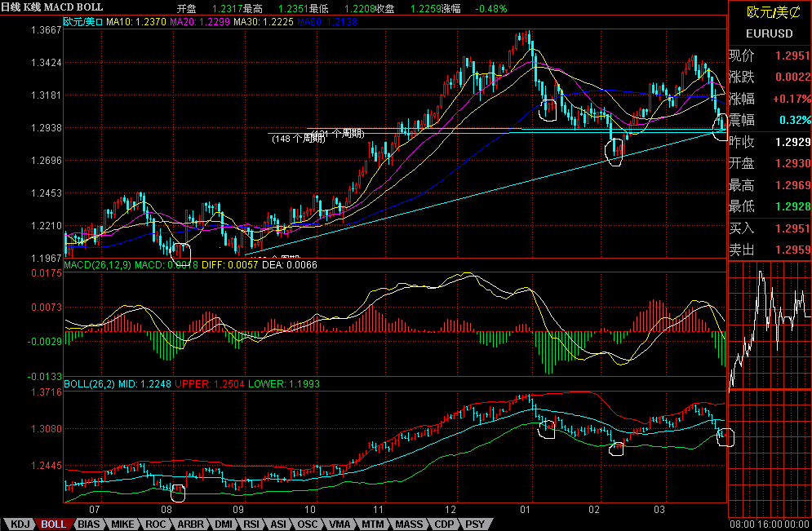Open the MTM indicator tab

373,524
